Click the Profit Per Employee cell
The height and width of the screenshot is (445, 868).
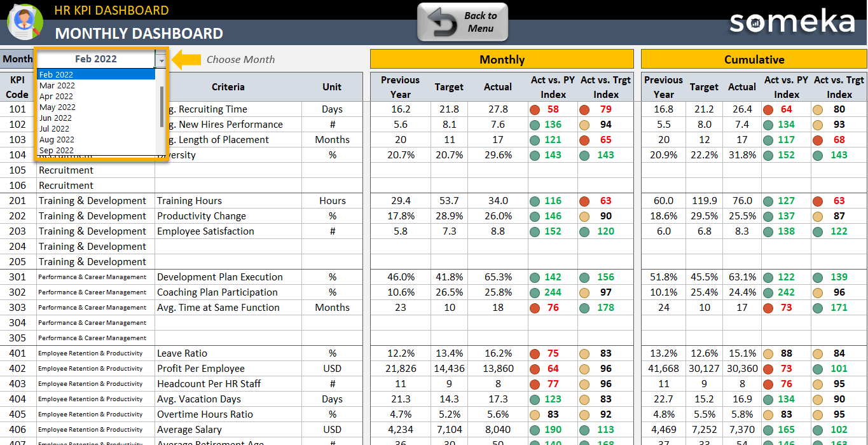click(x=228, y=369)
